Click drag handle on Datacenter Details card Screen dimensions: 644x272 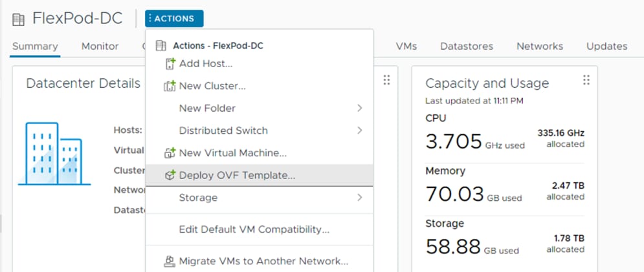(386, 80)
